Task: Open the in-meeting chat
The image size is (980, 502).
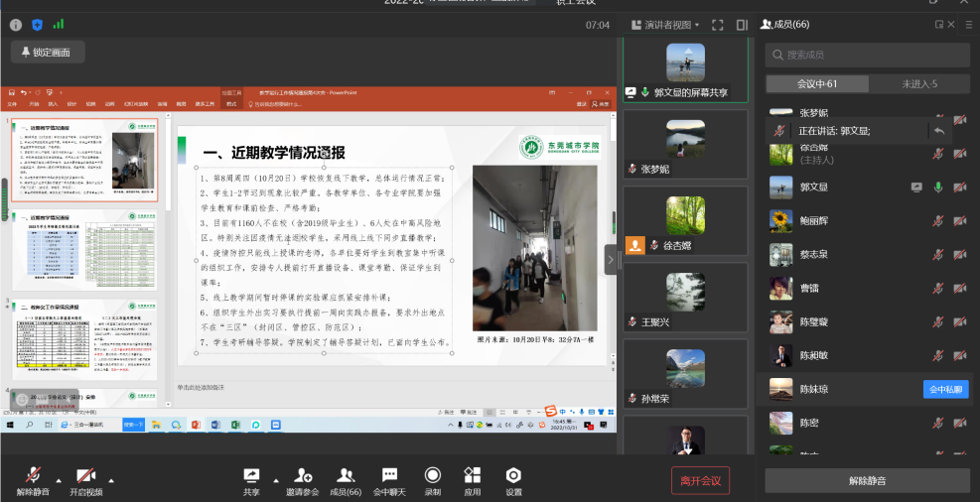Action: pos(390,476)
